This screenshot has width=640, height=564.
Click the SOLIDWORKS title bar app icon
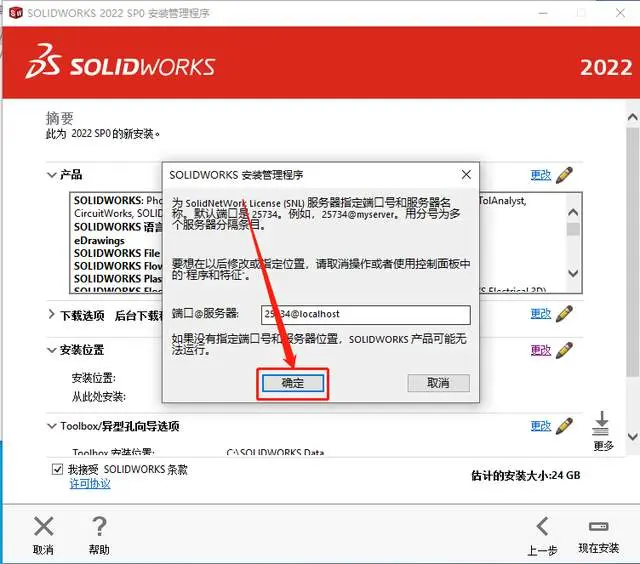[16, 13]
